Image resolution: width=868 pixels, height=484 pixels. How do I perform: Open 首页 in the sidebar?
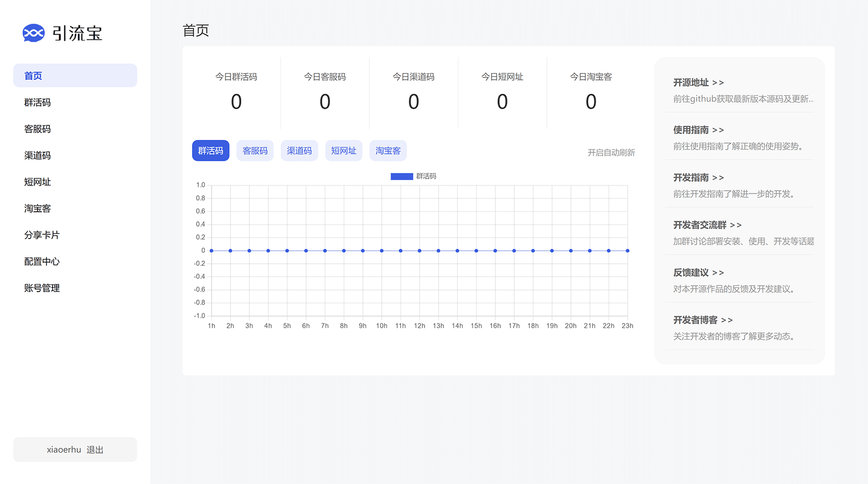click(75, 76)
